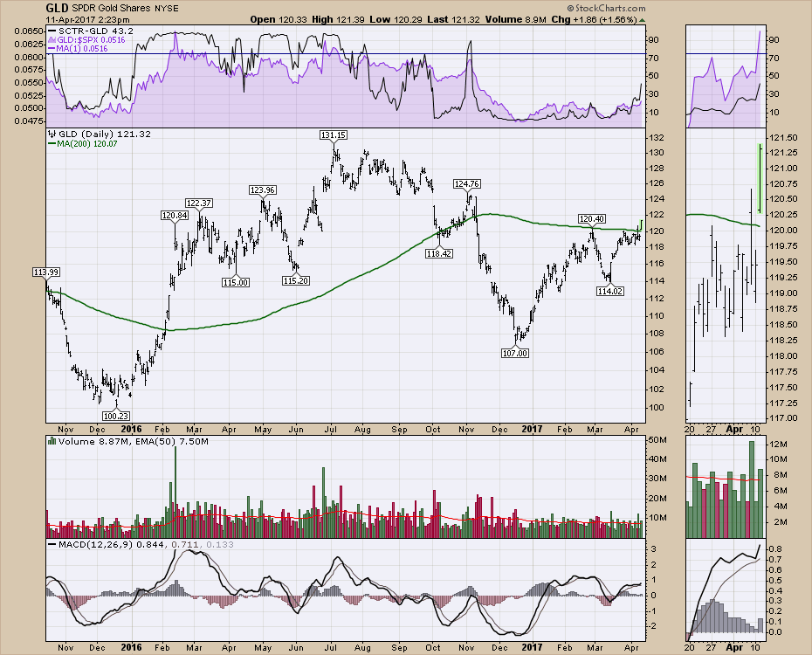Click the StockCharts.com watermark link
The width and height of the screenshot is (812, 655).
coord(607,8)
